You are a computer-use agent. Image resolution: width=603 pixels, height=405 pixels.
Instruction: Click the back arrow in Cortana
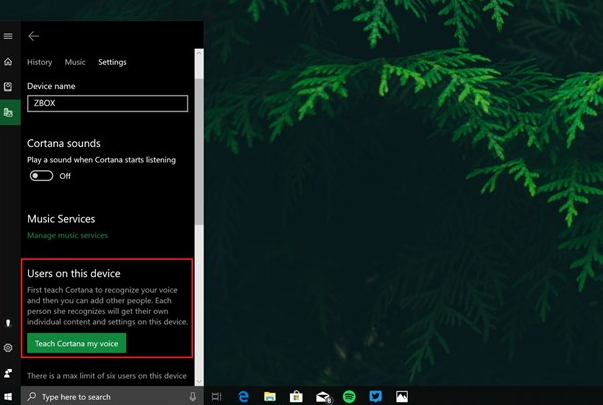(33, 36)
